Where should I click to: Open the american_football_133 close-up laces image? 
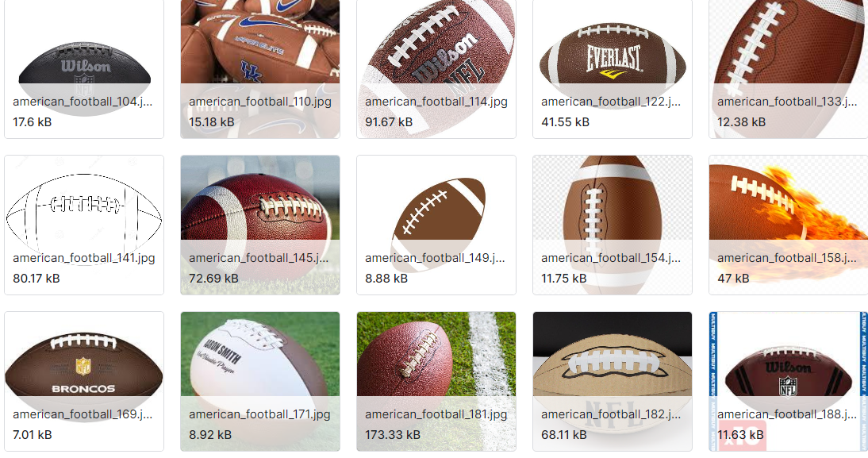pyautogui.click(x=789, y=69)
